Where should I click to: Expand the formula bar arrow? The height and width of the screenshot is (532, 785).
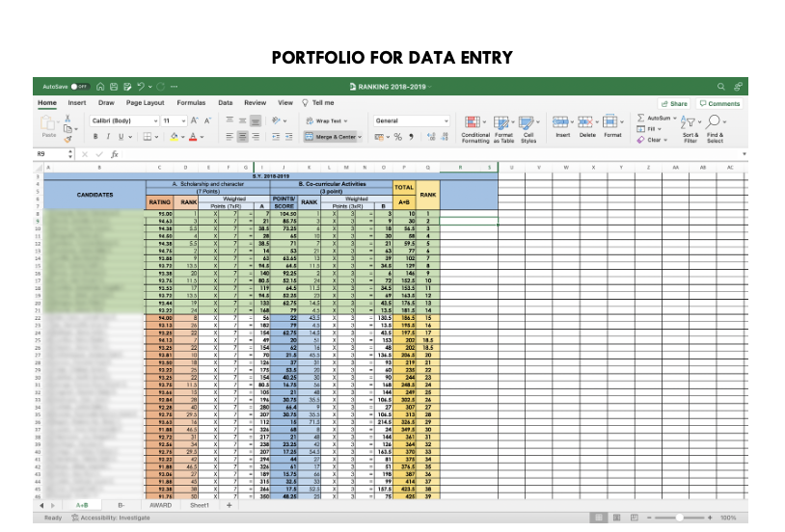[744, 154]
